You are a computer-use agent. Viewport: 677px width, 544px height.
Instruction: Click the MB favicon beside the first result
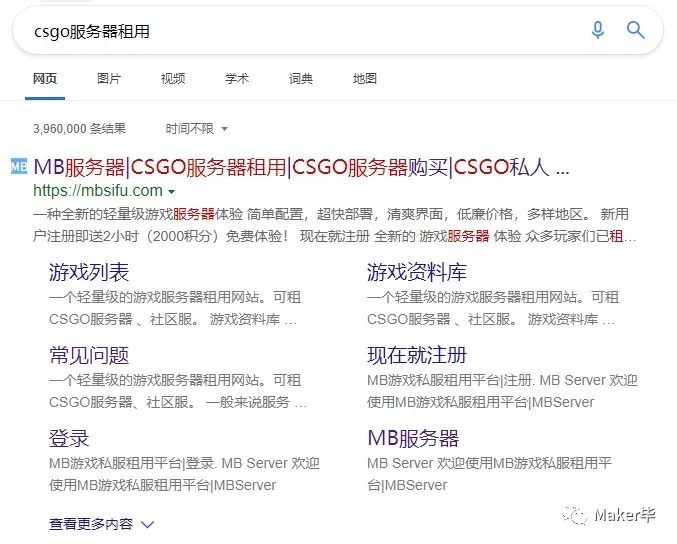[x=19, y=166]
